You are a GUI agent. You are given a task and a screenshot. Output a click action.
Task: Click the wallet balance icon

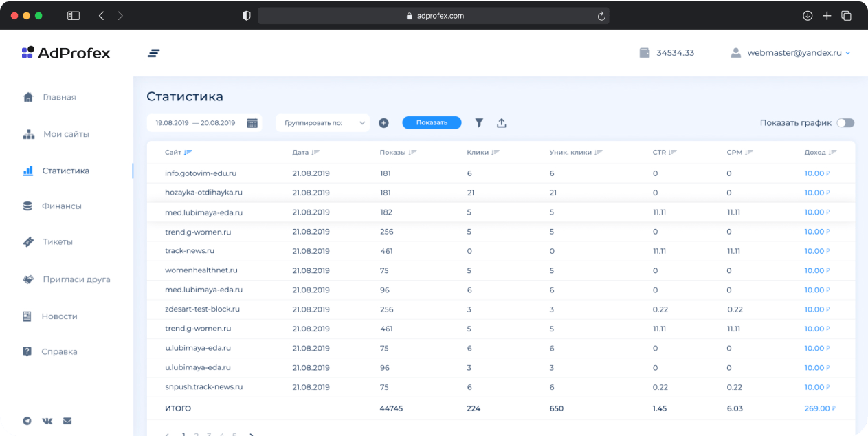(x=645, y=52)
